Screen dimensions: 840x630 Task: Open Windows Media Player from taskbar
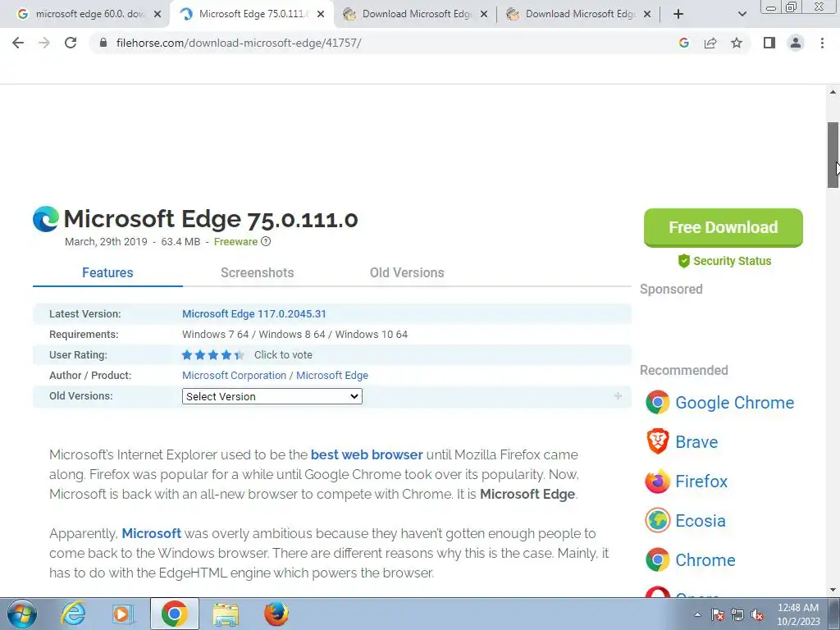pos(123,614)
